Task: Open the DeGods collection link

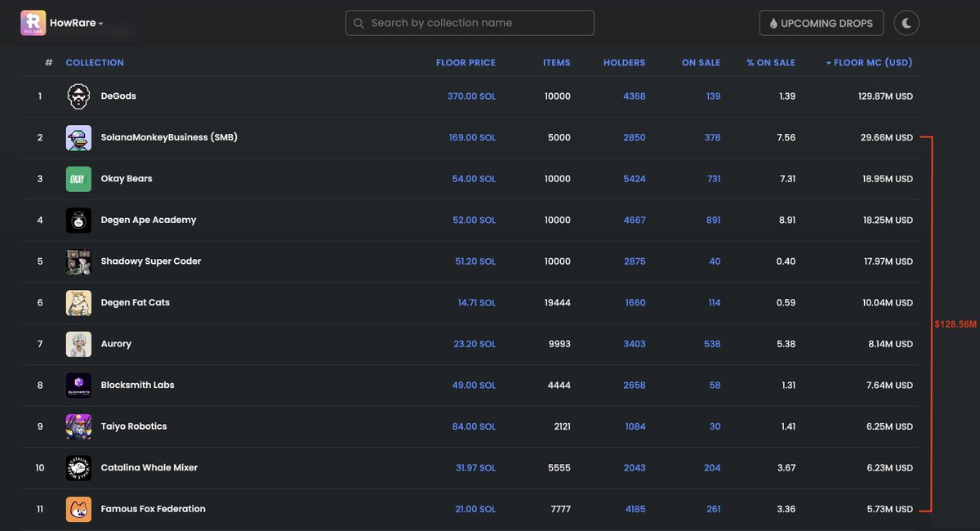Action: click(118, 96)
